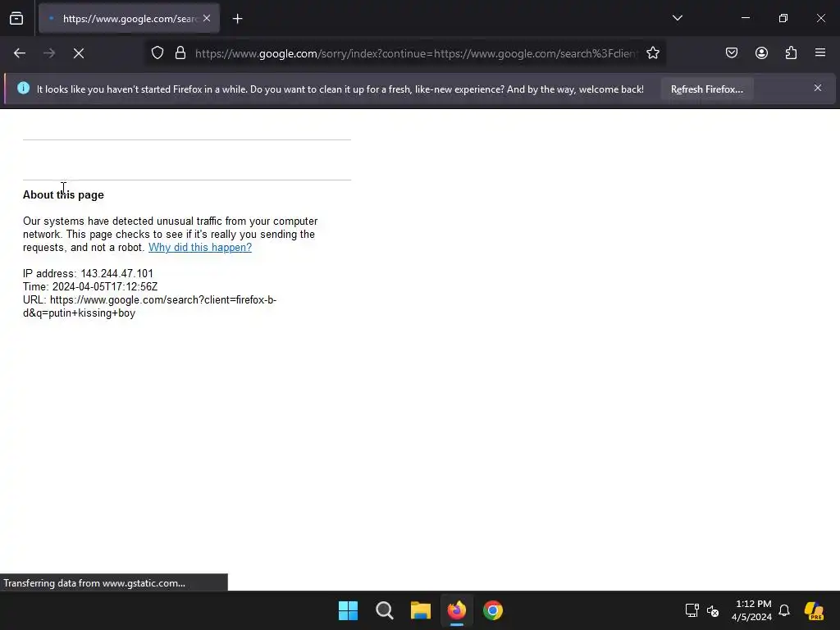This screenshot has height=630, width=840.
Task: Stop loading the page
Action: pos(79,53)
